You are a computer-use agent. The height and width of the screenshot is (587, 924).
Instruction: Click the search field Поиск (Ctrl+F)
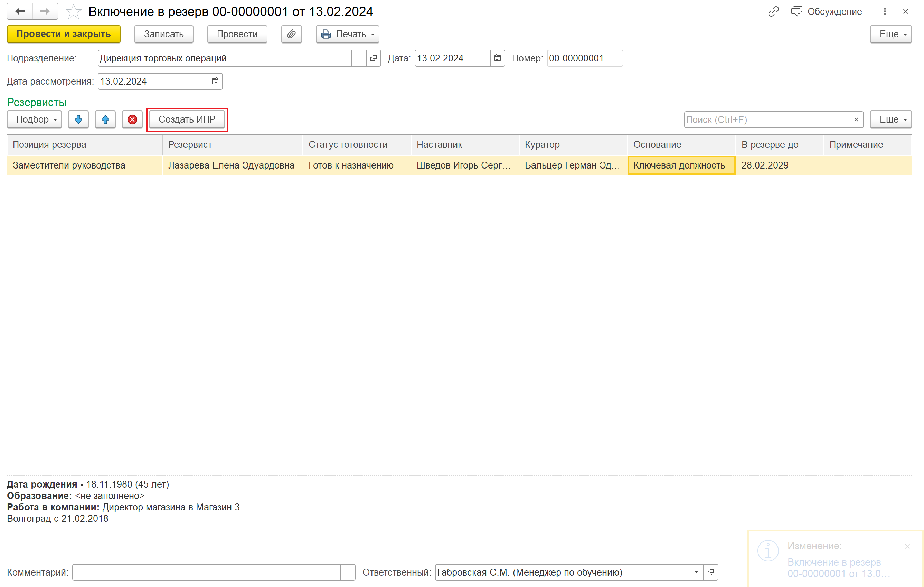[x=766, y=119]
